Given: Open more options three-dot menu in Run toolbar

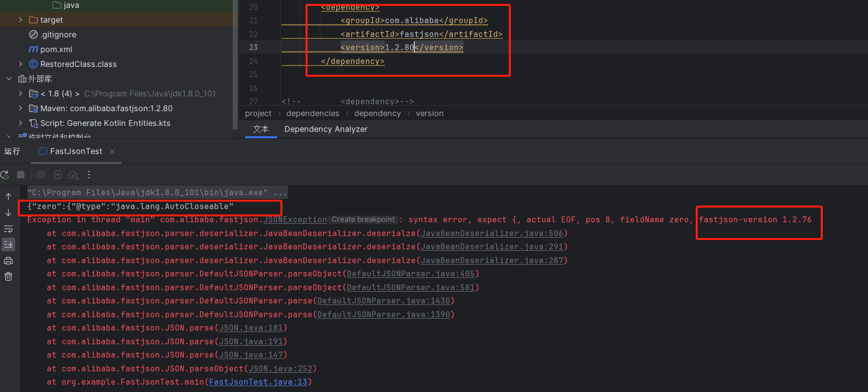Looking at the screenshot, I should (89, 175).
